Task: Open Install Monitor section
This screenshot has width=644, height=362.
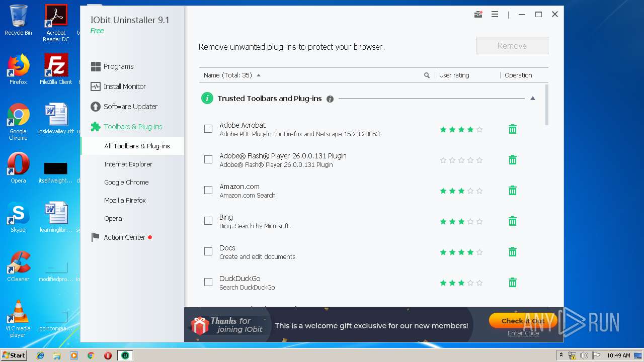Action: (x=118, y=86)
